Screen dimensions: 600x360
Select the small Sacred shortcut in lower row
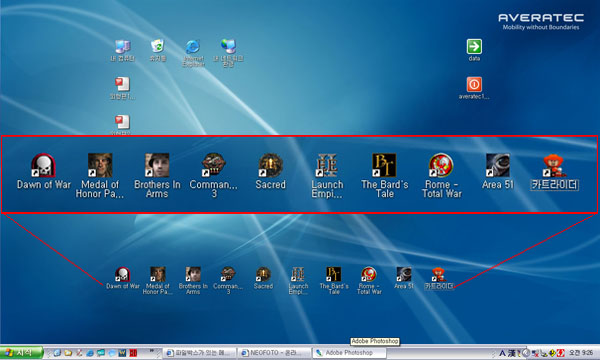coord(263,278)
